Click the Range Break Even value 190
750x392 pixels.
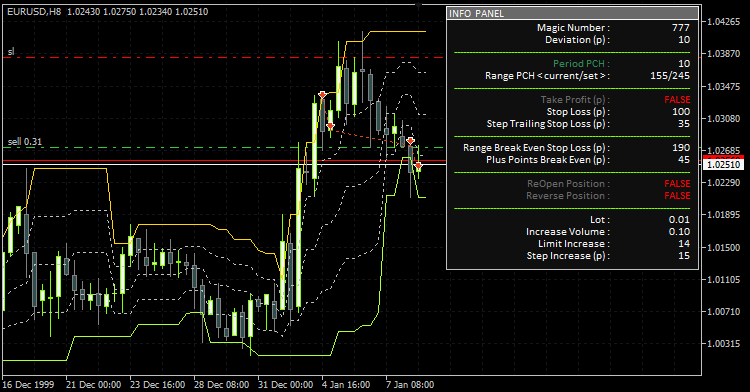pos(681,148)
